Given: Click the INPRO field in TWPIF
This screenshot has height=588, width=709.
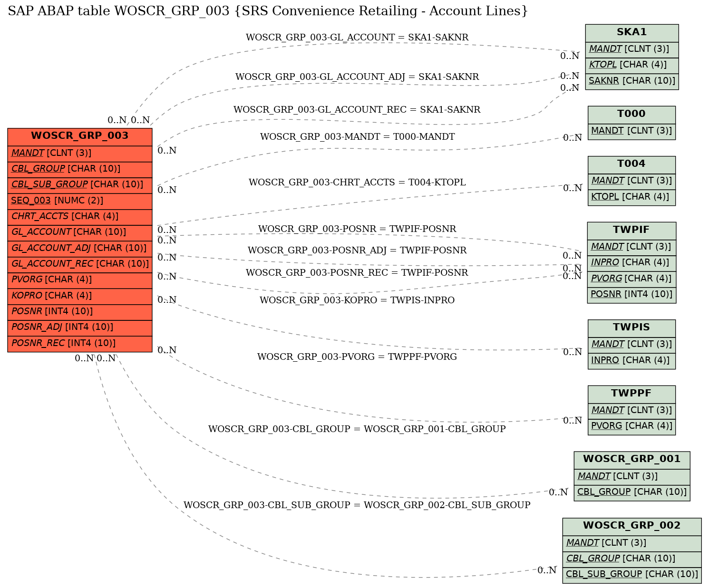Looking at the screenshot, I should pyautogui.click(x=631, y=263).
